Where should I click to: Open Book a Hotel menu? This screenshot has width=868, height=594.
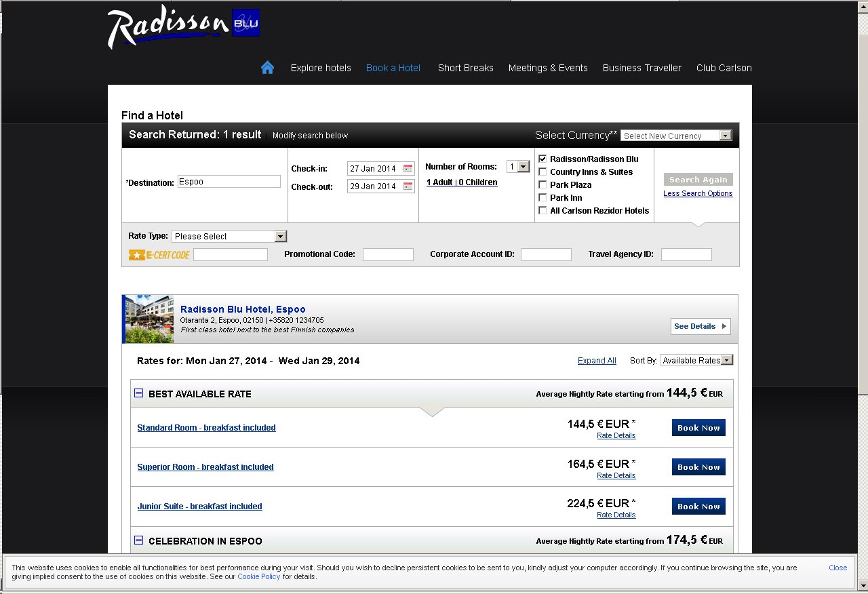(x=393, y=68)
